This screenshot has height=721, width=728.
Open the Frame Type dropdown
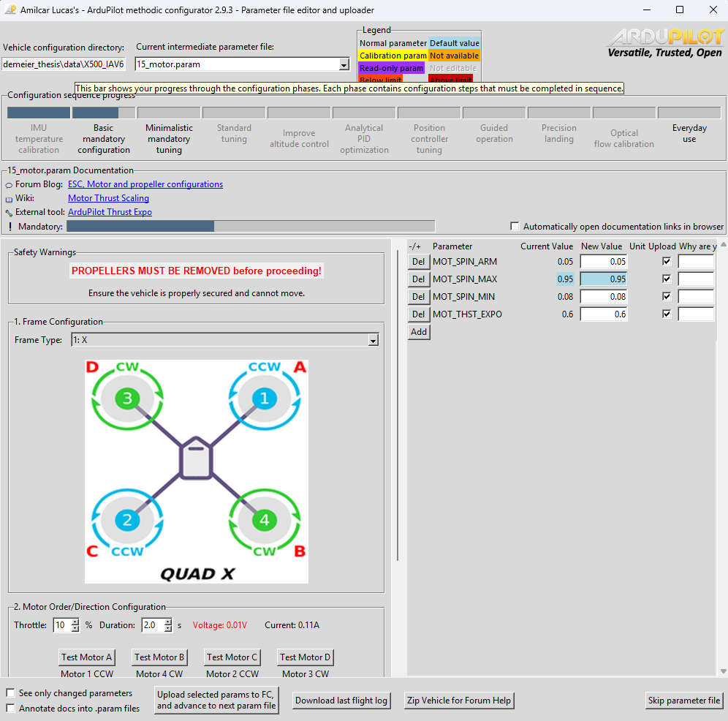click(373, 340)
